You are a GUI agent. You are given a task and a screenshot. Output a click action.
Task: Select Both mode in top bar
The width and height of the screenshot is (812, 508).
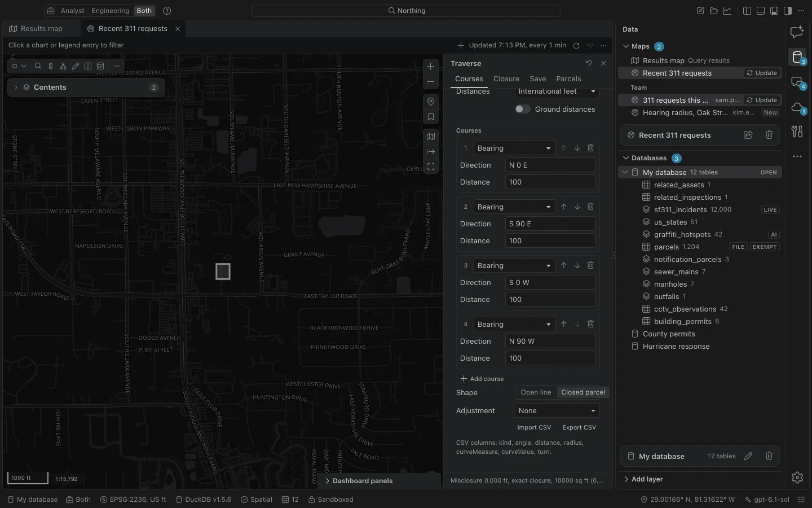pyautogui.click(x=144, y=11)
